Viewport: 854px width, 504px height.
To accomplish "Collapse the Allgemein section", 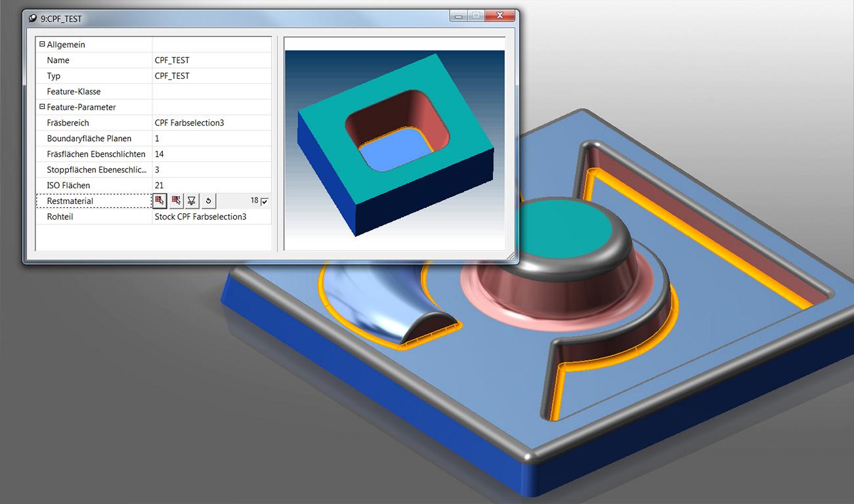I will coord(42,45).
